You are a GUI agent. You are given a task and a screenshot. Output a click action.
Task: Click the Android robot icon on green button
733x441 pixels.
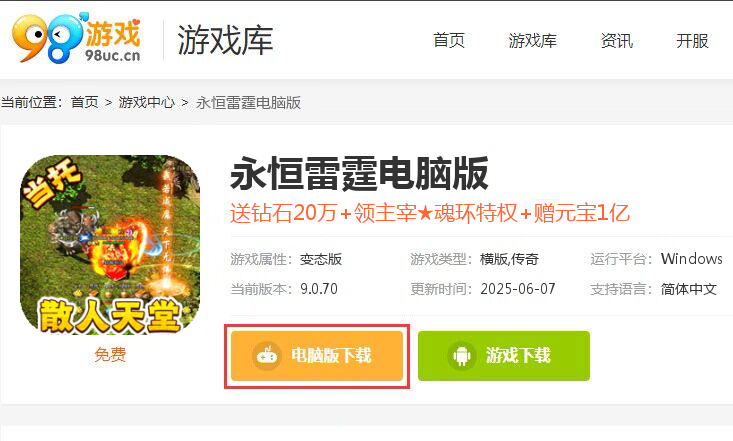click(462, 356)
